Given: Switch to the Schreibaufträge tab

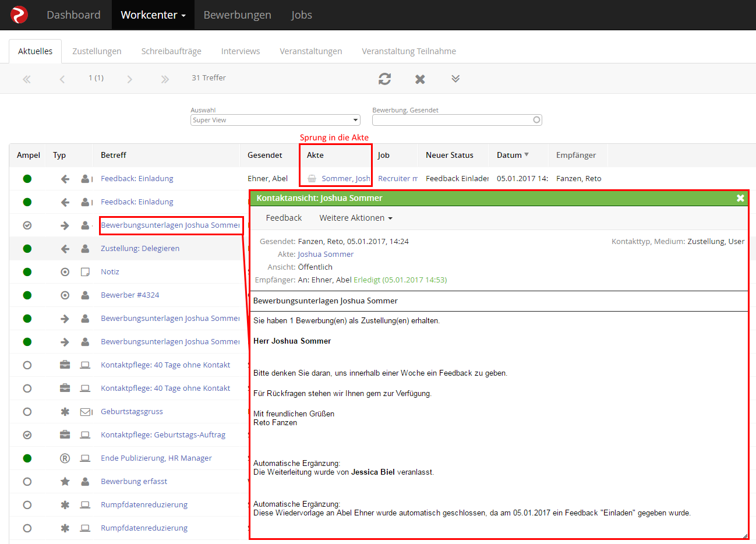Looking at the screenshot, I should pos(171,51).
